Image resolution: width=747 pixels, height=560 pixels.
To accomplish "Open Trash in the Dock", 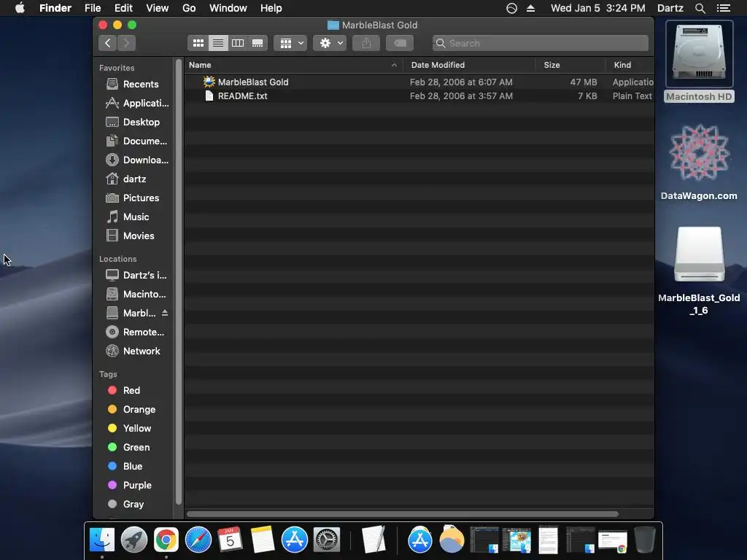I will [645, 540].
